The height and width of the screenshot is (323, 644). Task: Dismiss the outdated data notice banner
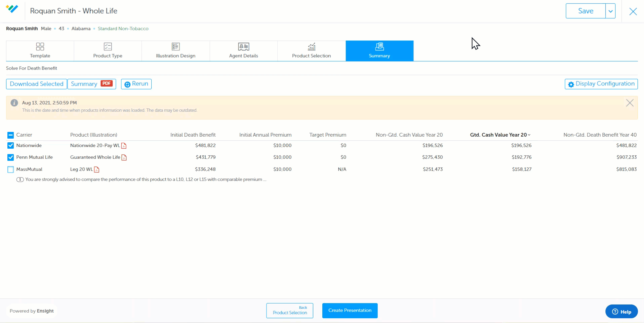[630, 103]
